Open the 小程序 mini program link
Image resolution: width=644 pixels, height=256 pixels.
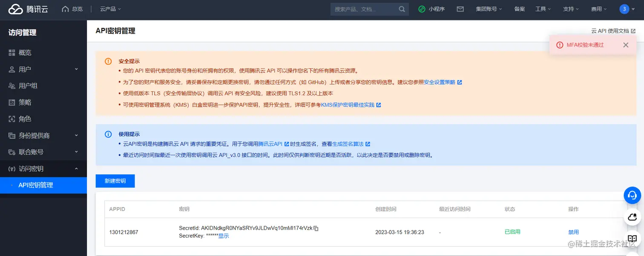click(431, 9)
